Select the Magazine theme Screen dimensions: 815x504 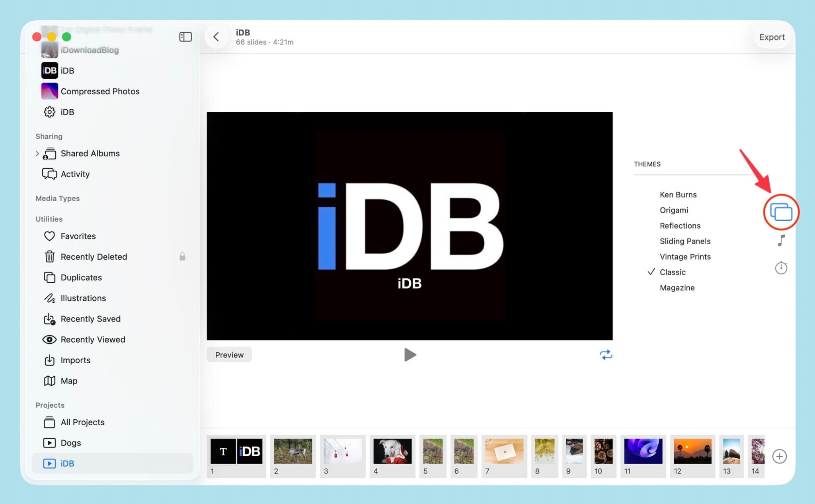(x=677, y=288)
